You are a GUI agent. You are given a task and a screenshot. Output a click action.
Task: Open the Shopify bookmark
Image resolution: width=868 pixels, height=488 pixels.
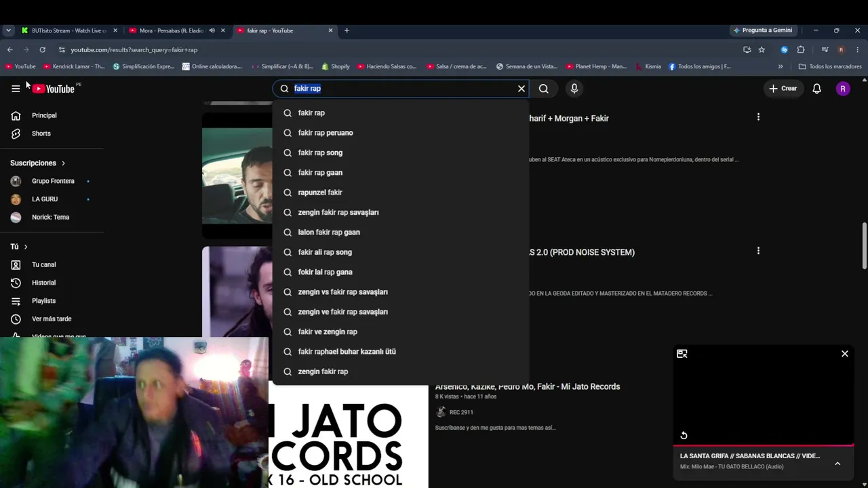[336, 66]
